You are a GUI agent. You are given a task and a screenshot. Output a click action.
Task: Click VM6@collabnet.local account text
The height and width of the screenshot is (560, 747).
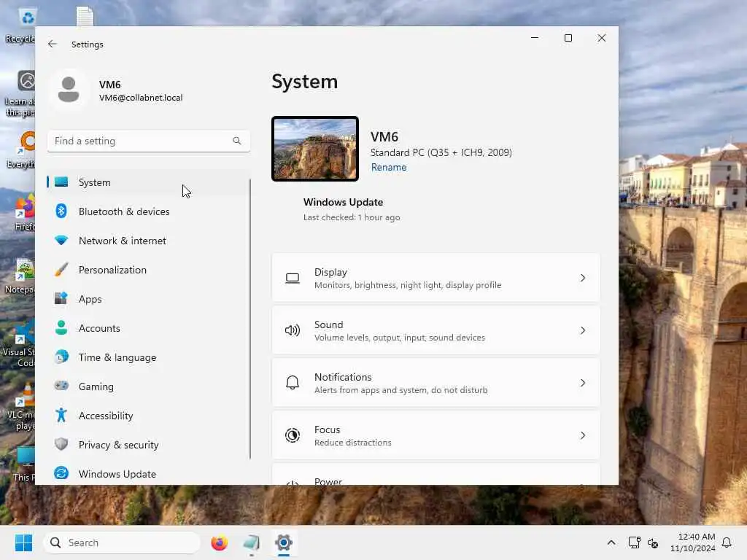coord(141,98)
